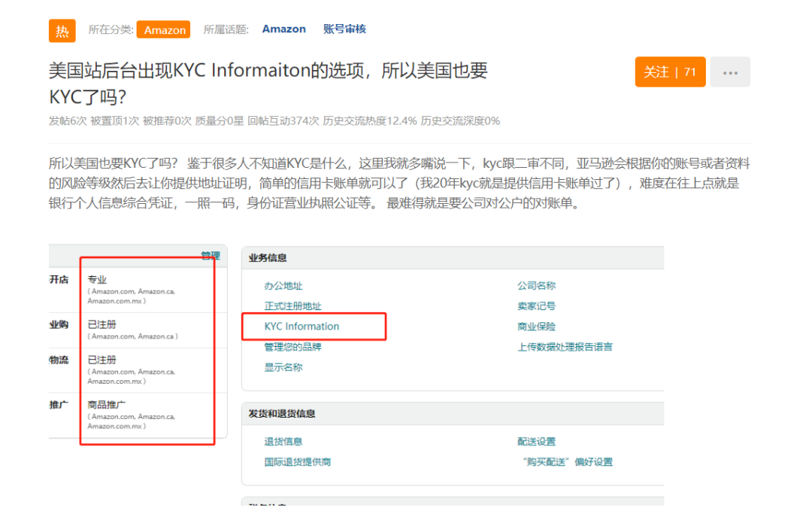Open the 正式注册地址 registered address link

click(292, 306)
